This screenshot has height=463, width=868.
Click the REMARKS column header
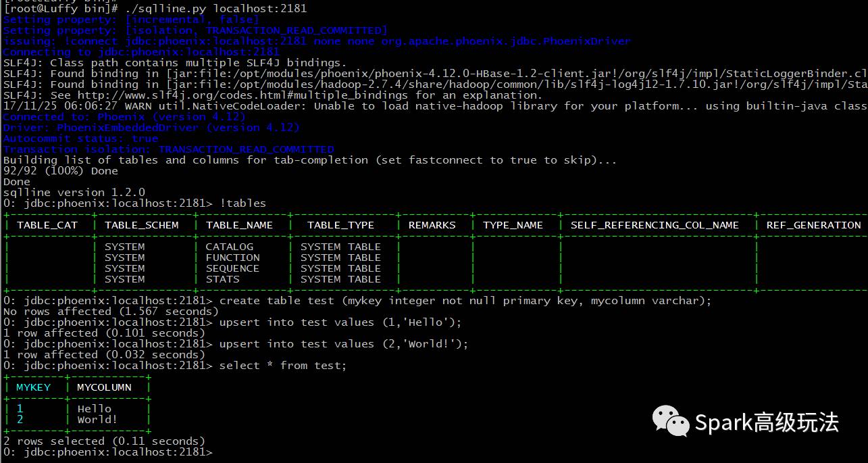[432, 225]
